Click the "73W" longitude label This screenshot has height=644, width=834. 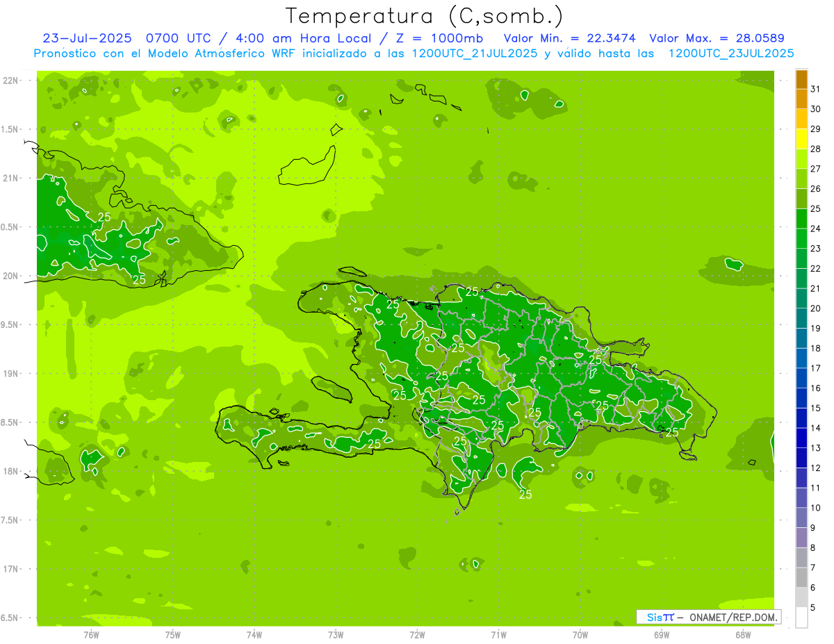(x=336, y=635)
